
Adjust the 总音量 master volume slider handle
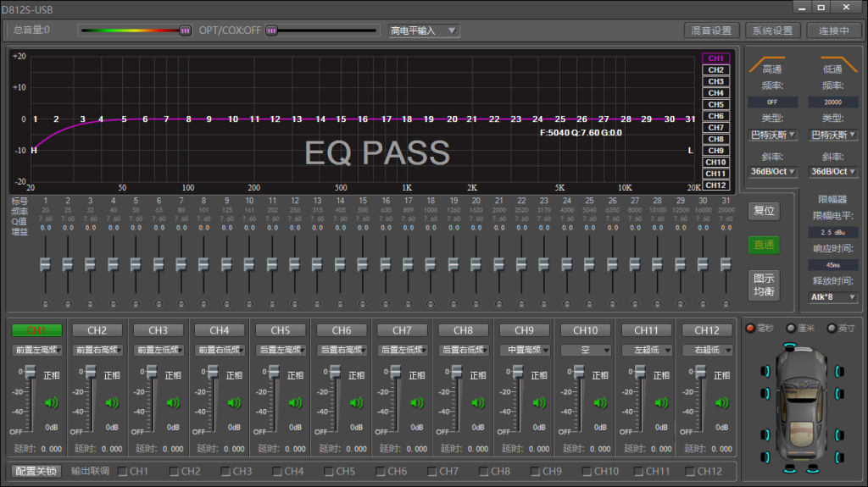tap(186, 30)
